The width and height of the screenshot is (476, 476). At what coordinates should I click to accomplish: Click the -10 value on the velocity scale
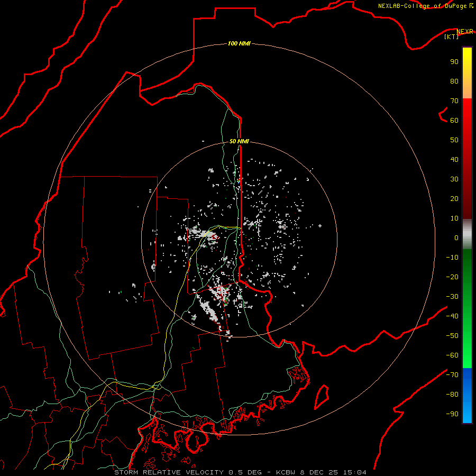pos(452,258)
